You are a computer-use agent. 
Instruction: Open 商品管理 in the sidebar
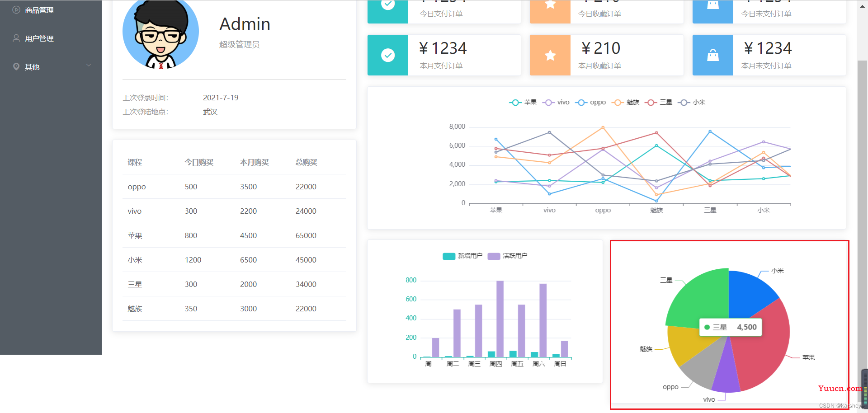51,10
